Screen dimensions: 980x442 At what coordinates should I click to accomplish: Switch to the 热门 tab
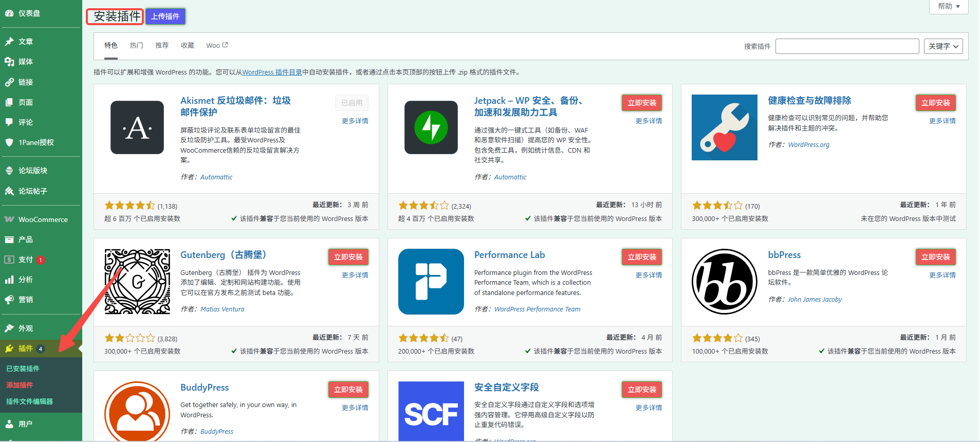click(x=136, y=46)
